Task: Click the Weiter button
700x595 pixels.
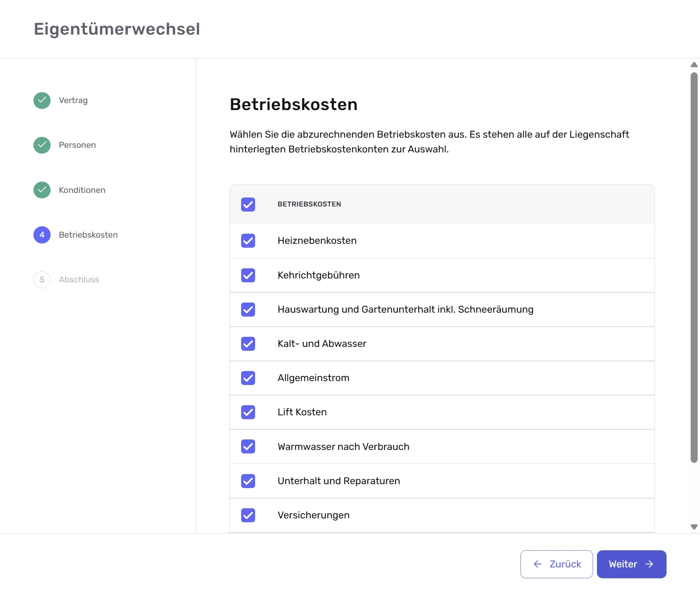Action: (632, 564)
